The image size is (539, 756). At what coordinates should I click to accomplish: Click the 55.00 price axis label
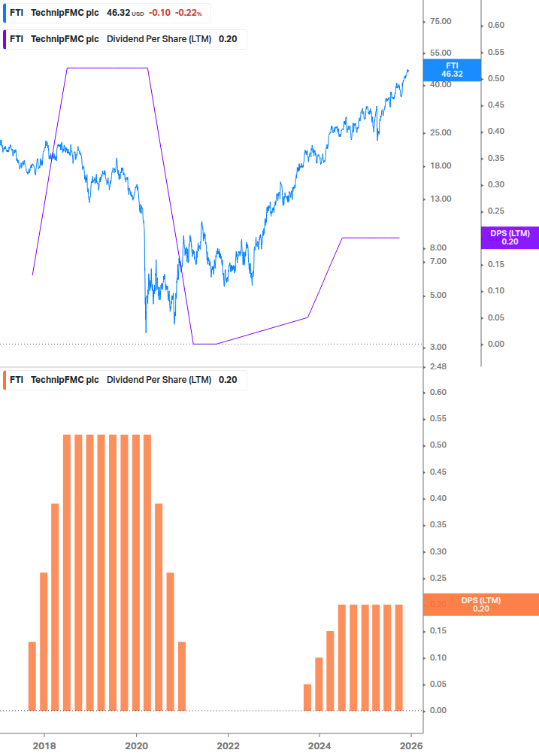point(441,53)
